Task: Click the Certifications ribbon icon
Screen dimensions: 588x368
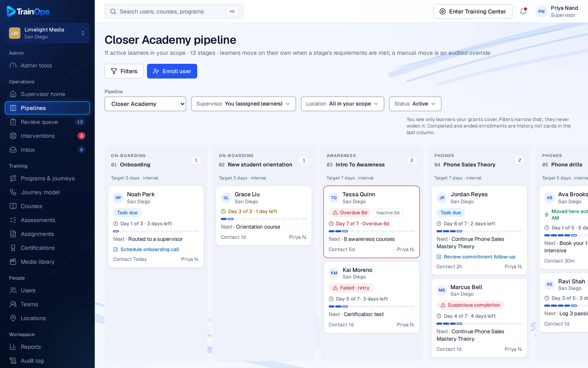Action: point(13,248)
